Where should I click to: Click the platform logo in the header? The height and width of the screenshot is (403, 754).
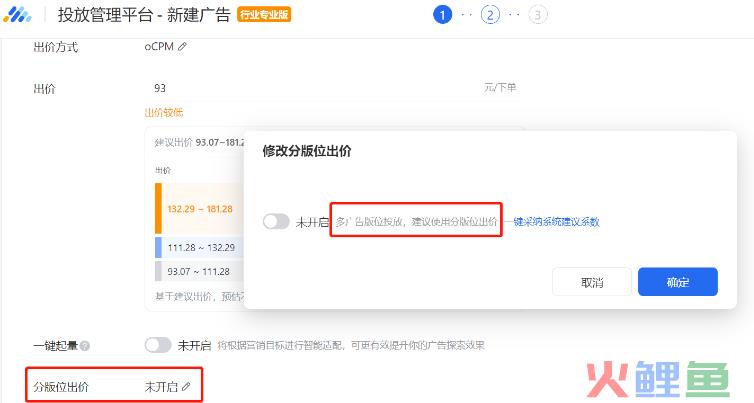(x=17, y=15)
